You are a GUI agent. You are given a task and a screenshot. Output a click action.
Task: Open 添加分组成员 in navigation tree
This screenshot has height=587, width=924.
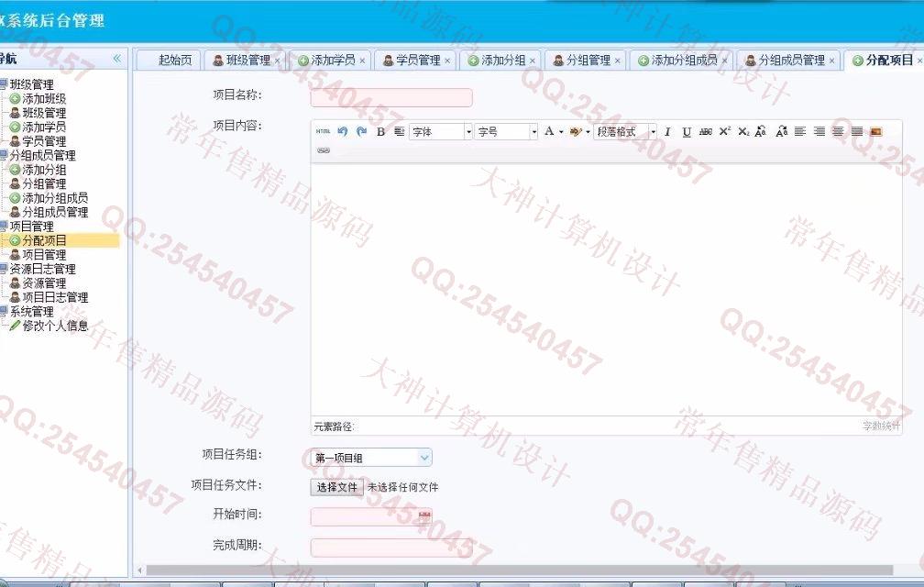tap(55, 198)
